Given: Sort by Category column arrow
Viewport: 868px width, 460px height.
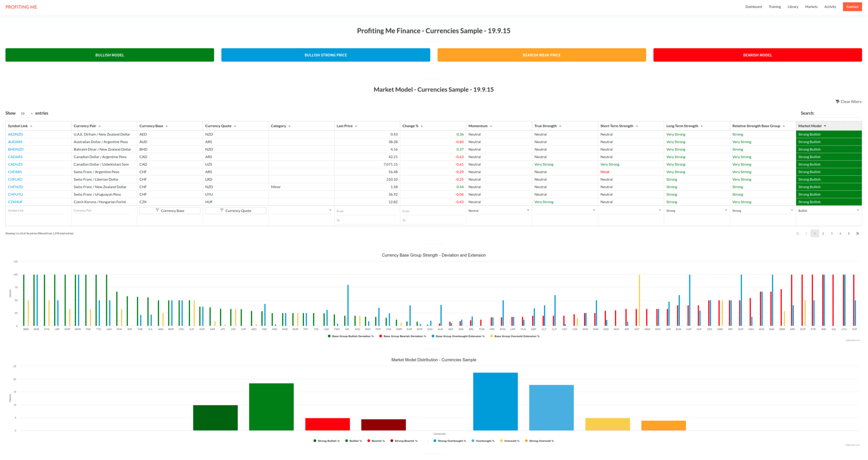Looking at the screenshot, I should (x=289, y=126).
